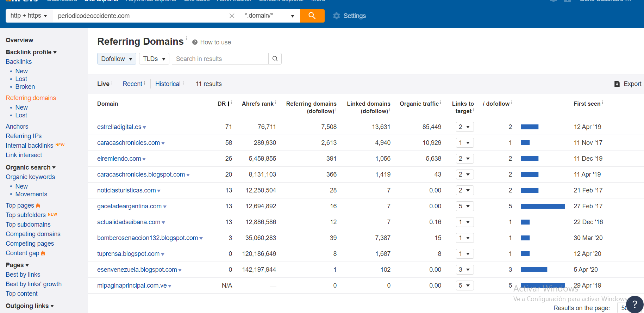Expand links-to-target dropdown for estrelladigital.es
644x313 pixels.
pyautogui.click(x=464, y=127)
